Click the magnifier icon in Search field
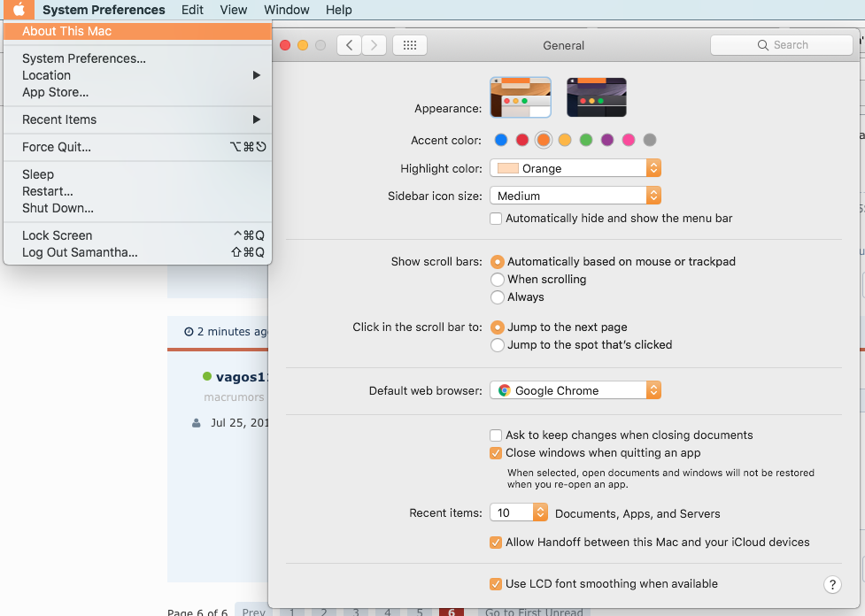Screen dimensions: 865x616 point(763,45)
